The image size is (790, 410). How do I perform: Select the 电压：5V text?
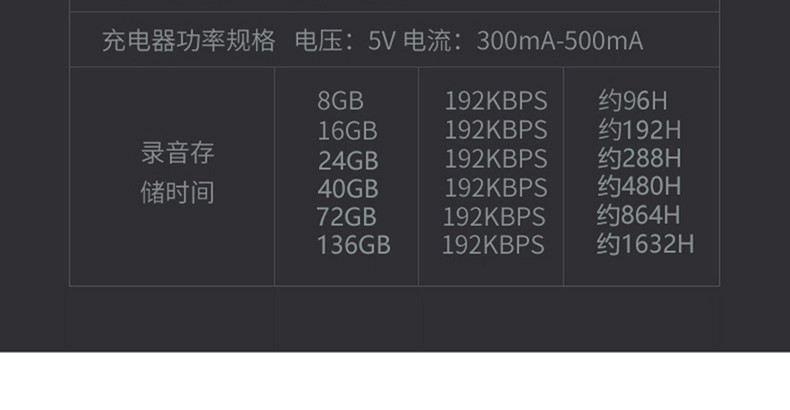[x=345, y=41]
